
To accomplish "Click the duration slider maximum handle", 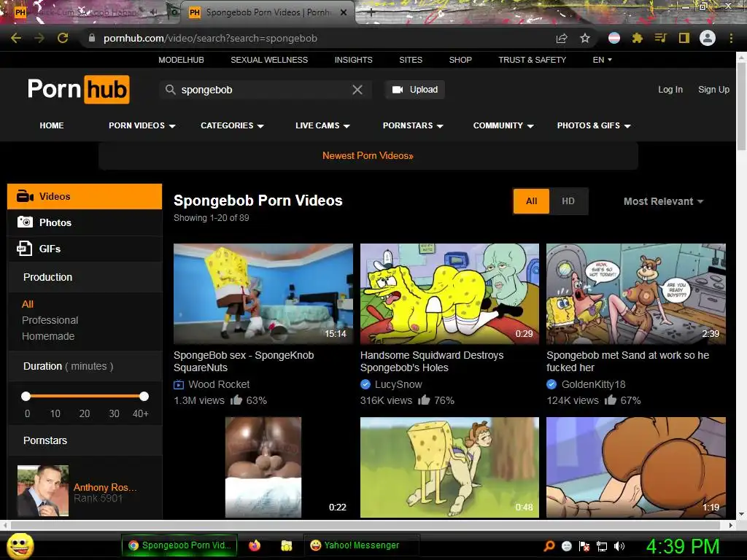I will (x=144, y=396).
